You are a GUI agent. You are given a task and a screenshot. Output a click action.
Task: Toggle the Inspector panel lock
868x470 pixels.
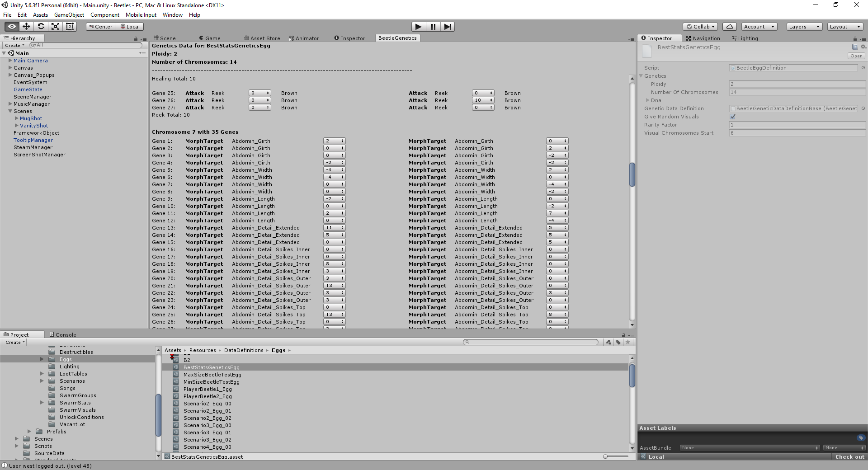(x=855, y=39)
